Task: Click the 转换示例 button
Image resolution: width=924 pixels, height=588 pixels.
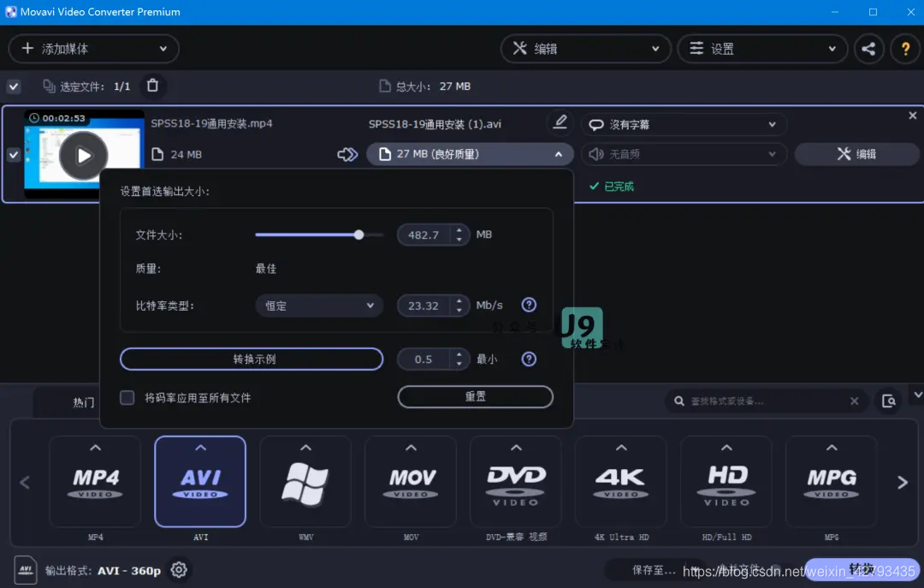Action: tap(252, 359)
